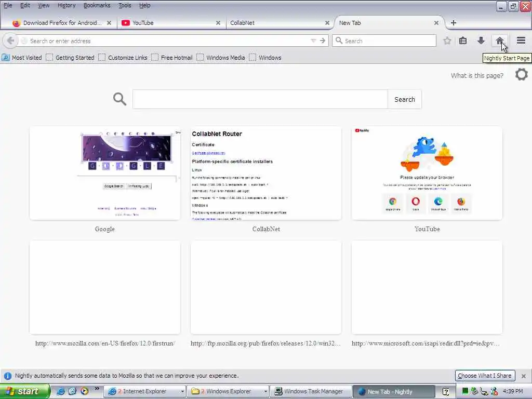This screenshot has width=532, height=399.
Task: Click the Start button
Action: coord(25,391)
